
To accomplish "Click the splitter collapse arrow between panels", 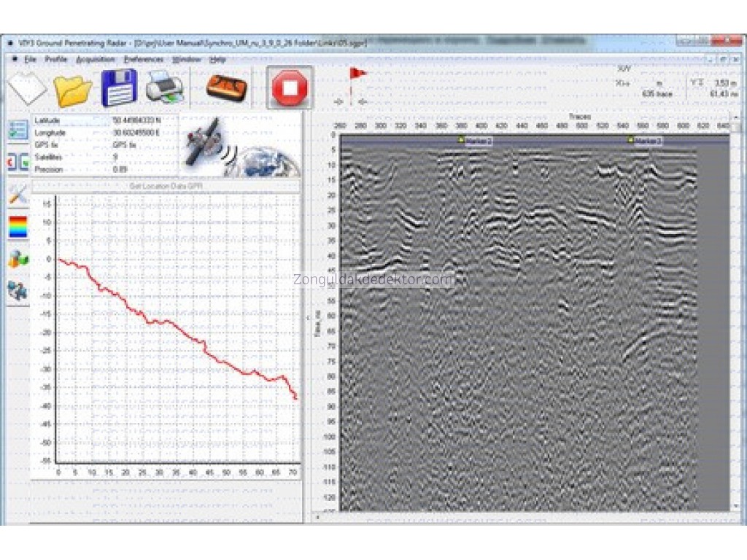I will (308, 316).
